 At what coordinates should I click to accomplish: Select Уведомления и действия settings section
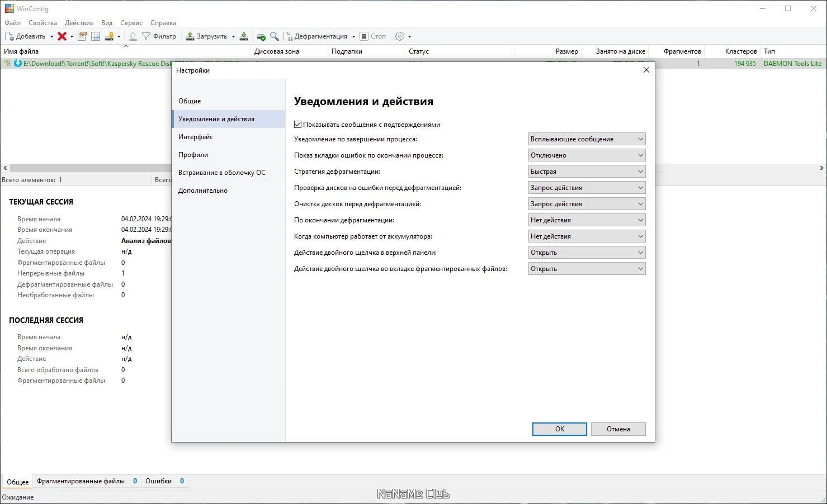(229, 119)
